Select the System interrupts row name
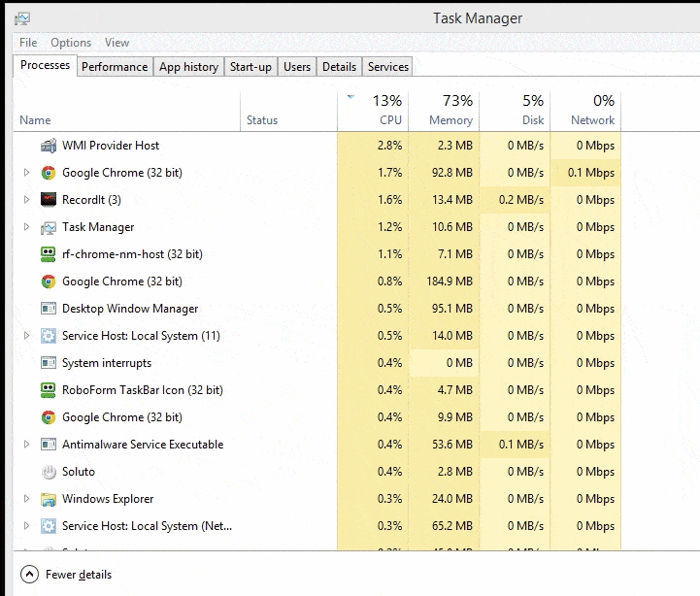Screen dimensions: 700x596 coord(107,363)
